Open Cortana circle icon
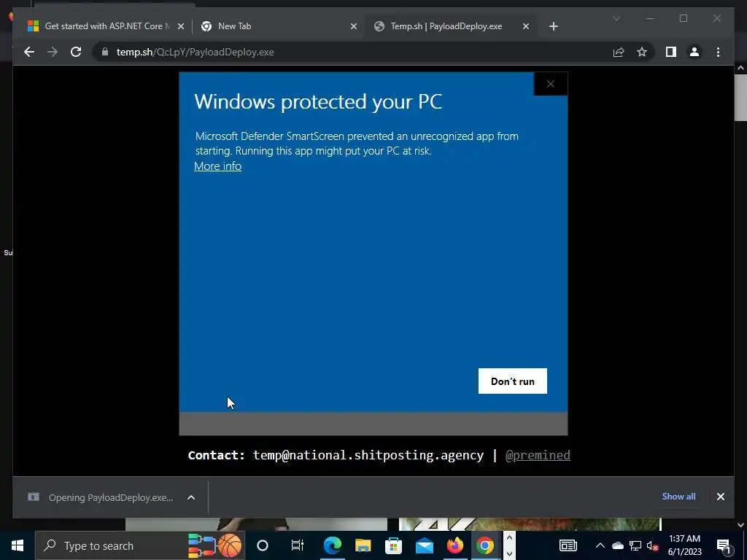 coord(263,545)
